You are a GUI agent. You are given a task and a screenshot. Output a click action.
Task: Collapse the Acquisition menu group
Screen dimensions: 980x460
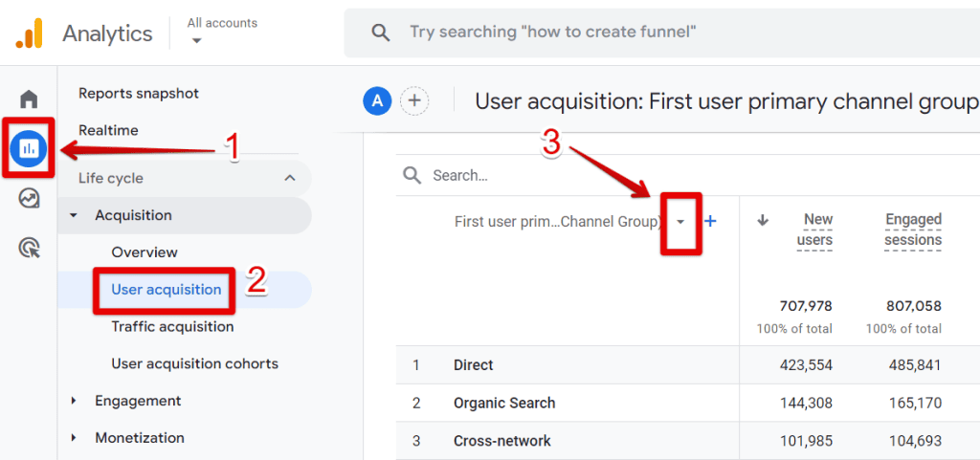click(75, 216)
